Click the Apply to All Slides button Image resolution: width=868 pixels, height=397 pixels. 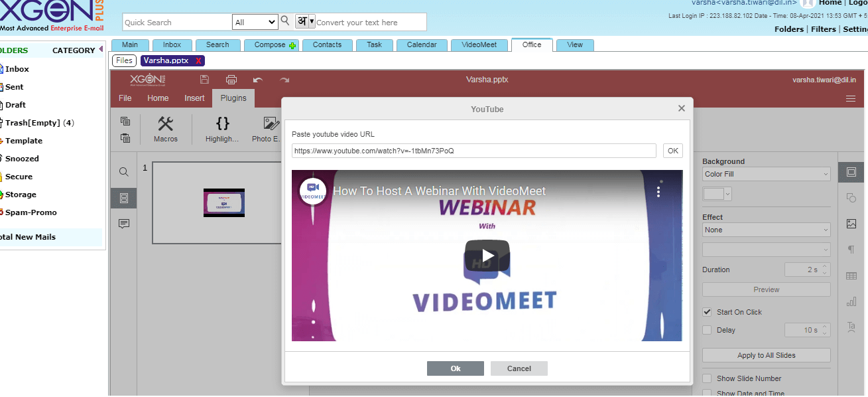point(767,355)
